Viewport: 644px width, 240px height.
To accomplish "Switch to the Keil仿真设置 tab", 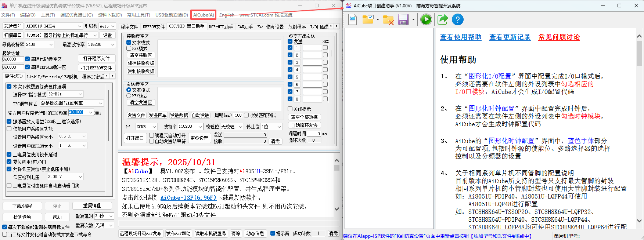I will tap(270, 27).
